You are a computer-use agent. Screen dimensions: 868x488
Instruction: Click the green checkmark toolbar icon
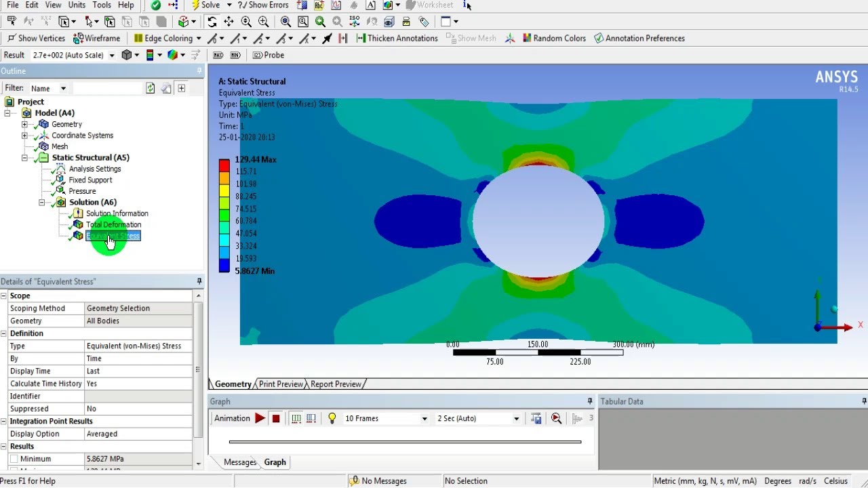tap(156, 5)
